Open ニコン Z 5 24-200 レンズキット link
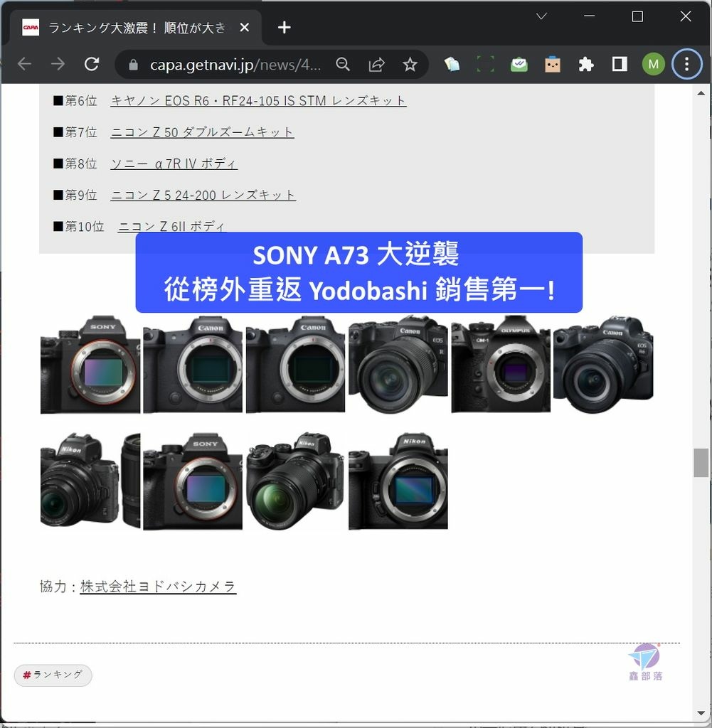 tap(203, 195)
